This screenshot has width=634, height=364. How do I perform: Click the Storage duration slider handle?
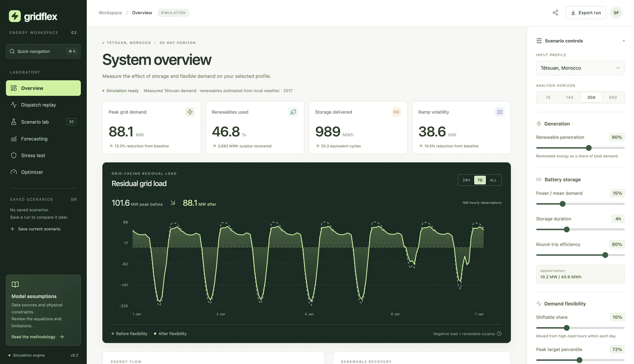[567, 229]
